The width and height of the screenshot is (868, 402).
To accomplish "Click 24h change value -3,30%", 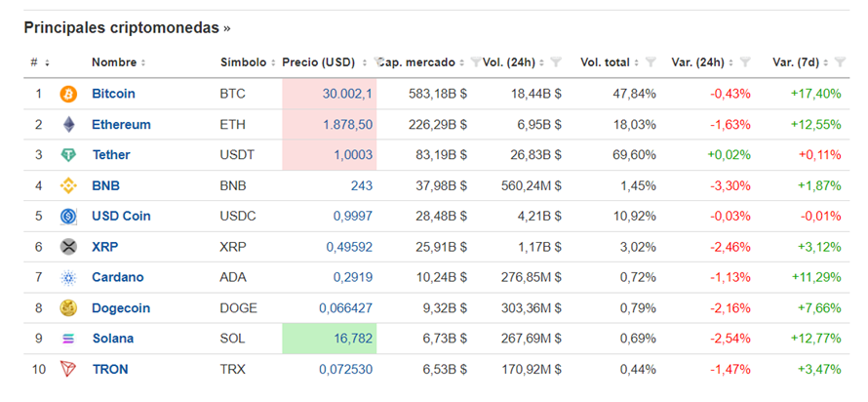I will click(730, 185).
